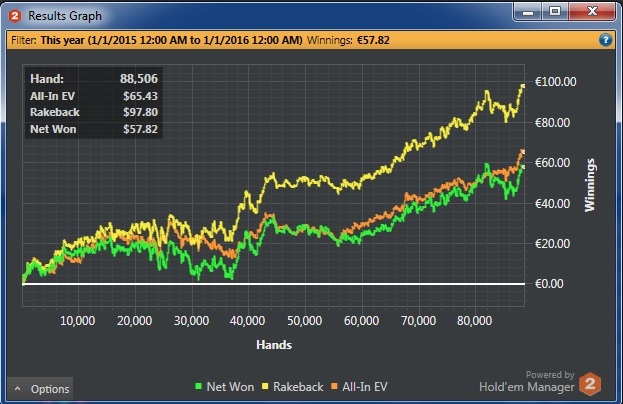The width and height of the screenshot is (623, 404).
Task: Click the Net Won legend label
Action: [x=230, y=387]
